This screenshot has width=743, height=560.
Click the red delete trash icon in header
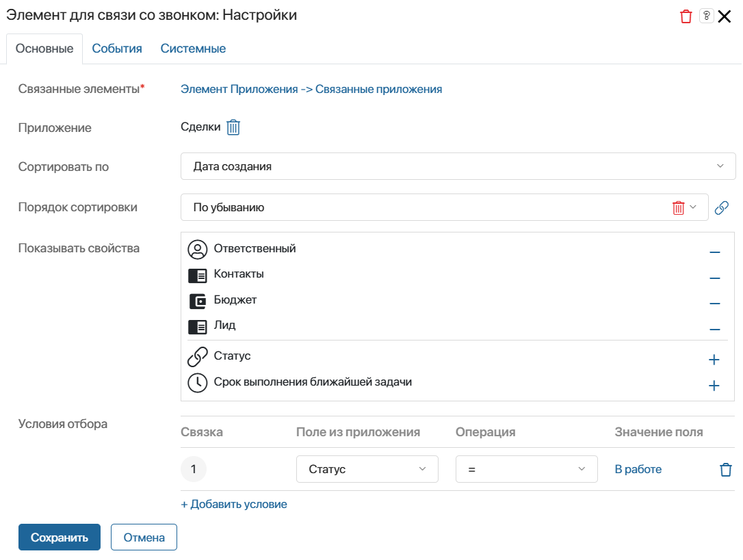(686, 16)
